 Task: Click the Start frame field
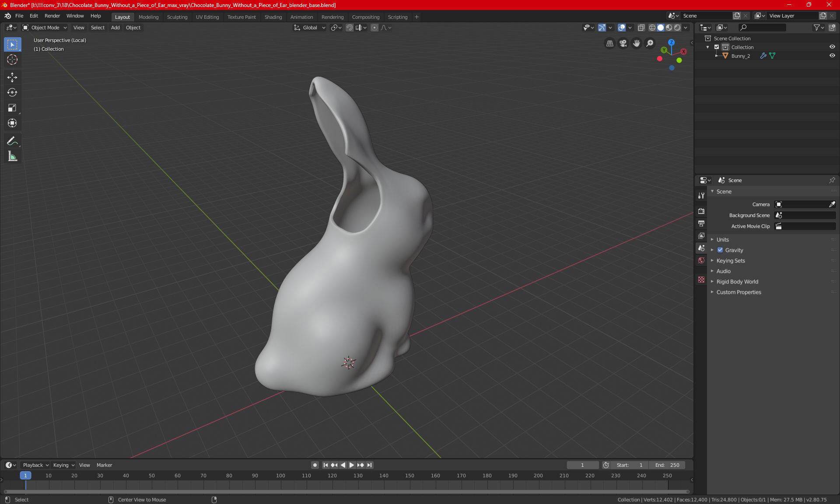[630, 465]
